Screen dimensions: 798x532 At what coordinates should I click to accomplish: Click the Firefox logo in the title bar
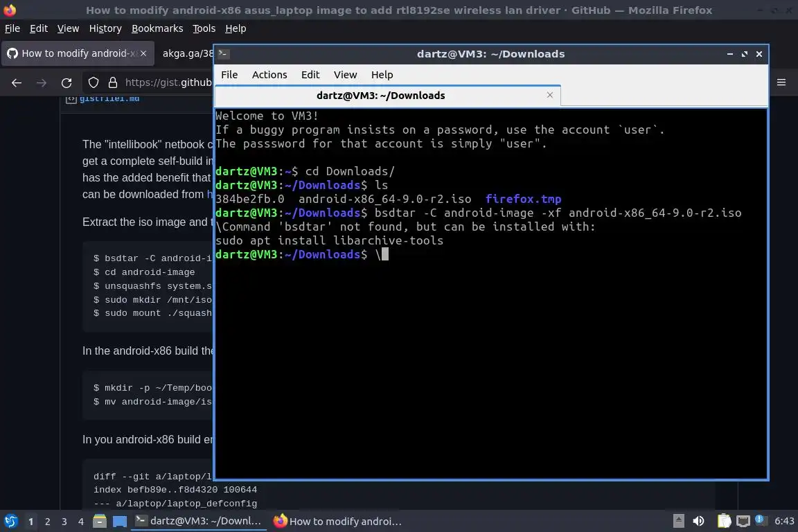coord(10,10)
